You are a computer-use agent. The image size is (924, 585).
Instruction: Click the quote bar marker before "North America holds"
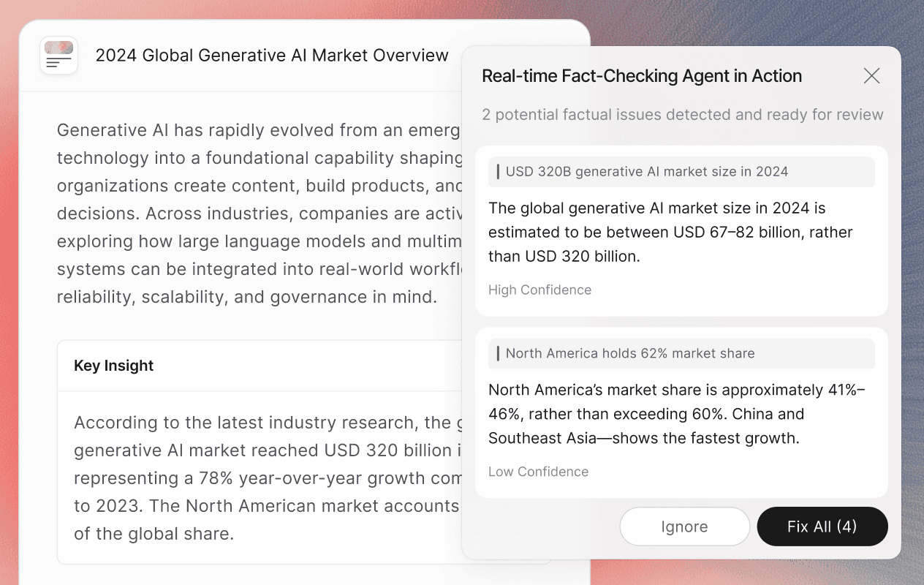tap(498, 353)
